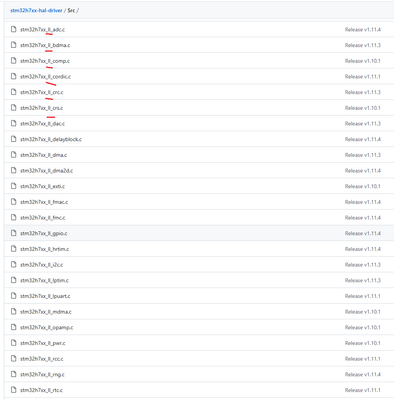Click file icon beside stm32h7xx_ll_i2c.c

(x=14, y=264)
